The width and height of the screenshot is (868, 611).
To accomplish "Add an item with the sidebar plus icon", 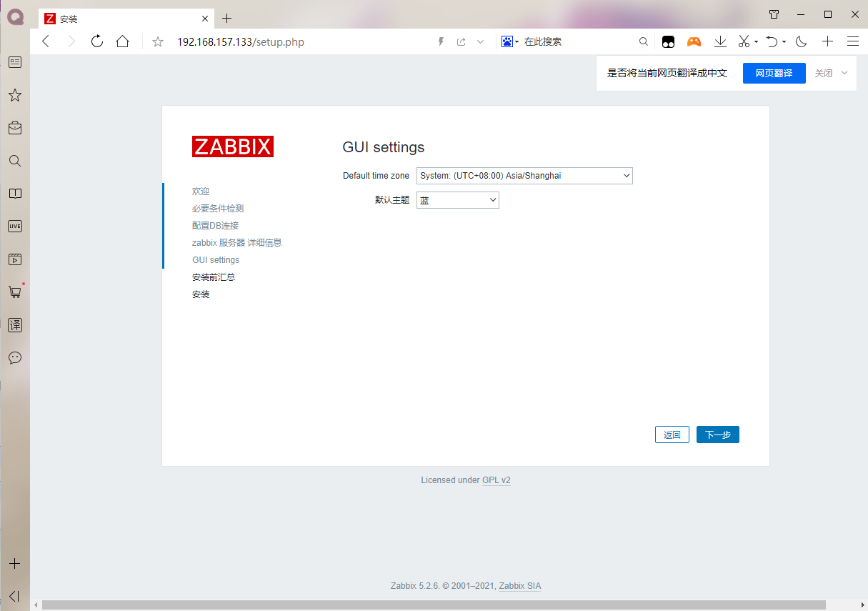I will [15, 563].
